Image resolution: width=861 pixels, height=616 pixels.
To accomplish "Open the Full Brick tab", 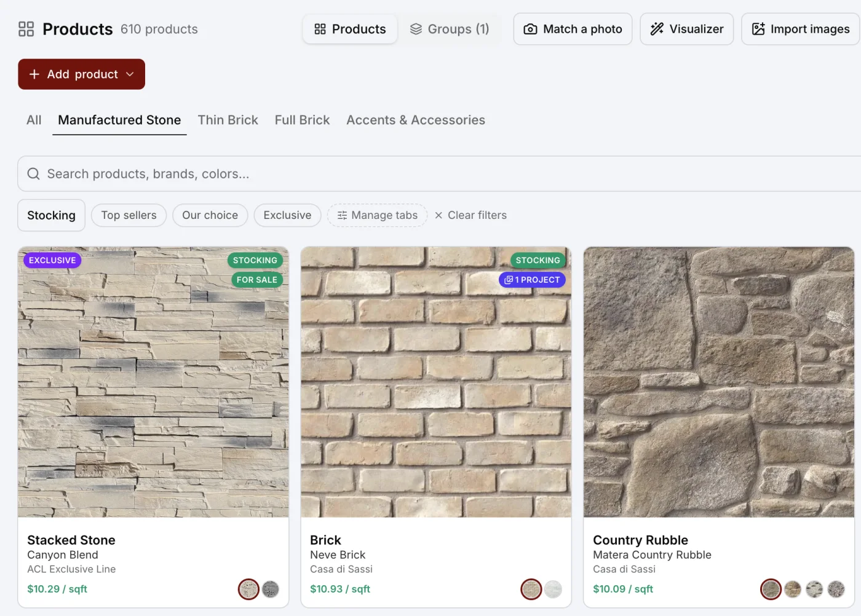I will 302,120.
